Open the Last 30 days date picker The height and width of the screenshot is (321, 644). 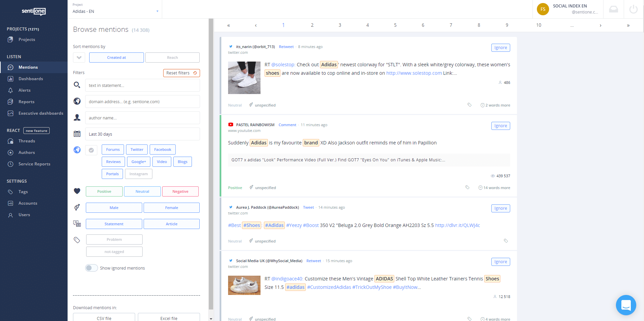(143, 134)
